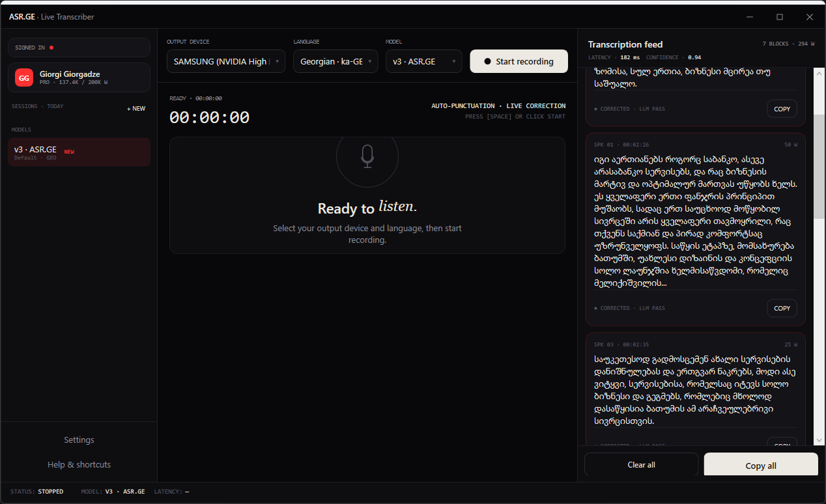Click Clear all in transcription feed

[641, 465]
